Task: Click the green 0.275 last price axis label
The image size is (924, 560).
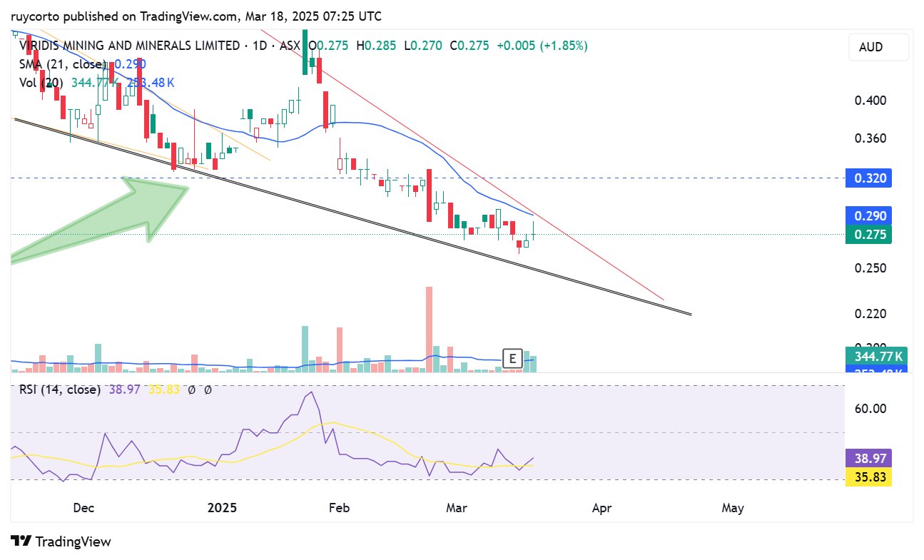Action: [x=868, y=234]
